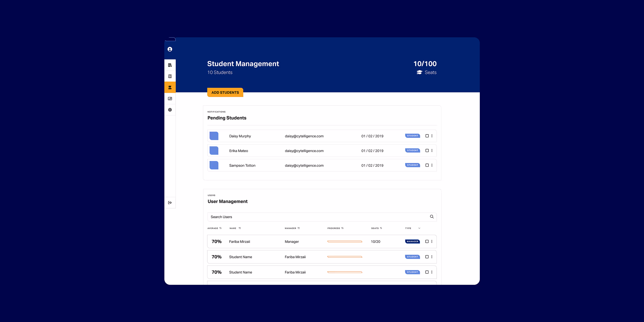Click Daisy Murphy's email address
The image size is (644, 322).
304,136
